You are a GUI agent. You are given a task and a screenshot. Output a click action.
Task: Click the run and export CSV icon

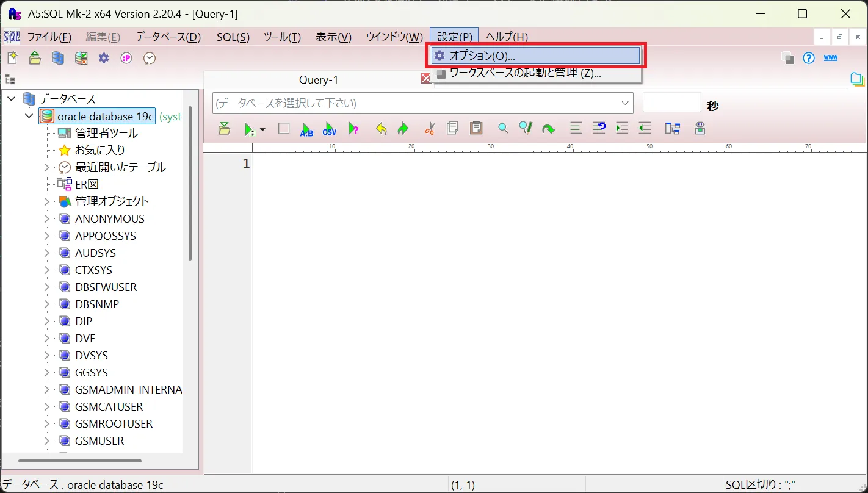[330, 129]
